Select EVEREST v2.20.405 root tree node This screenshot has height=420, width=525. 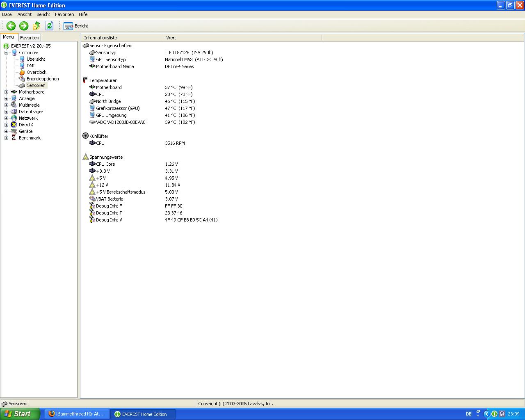click(31, 46)
